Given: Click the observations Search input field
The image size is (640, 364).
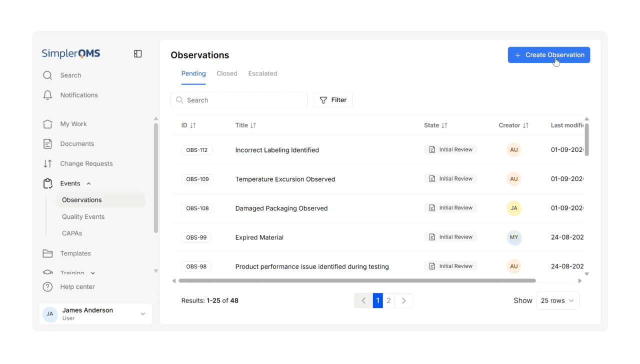Looking at the screenshot, I should point(239,100).
